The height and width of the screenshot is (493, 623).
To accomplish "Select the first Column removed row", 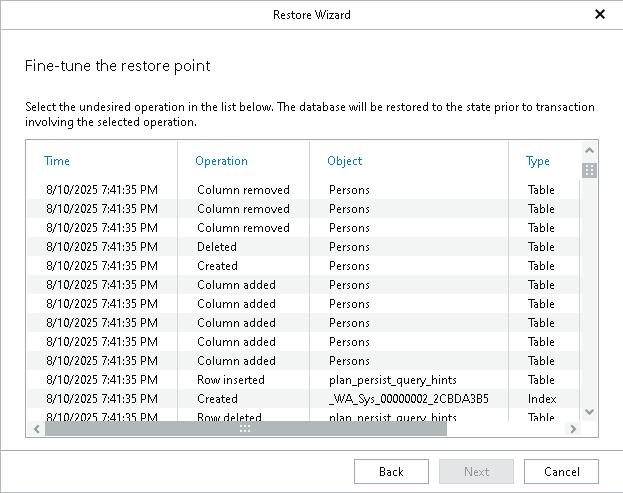I will [x=303, y=190].
